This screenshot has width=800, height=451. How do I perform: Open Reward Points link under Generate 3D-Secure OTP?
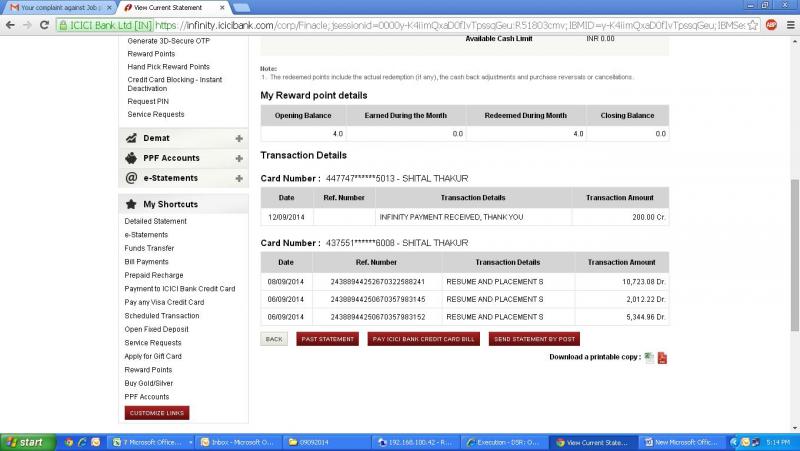coord(151,54)
